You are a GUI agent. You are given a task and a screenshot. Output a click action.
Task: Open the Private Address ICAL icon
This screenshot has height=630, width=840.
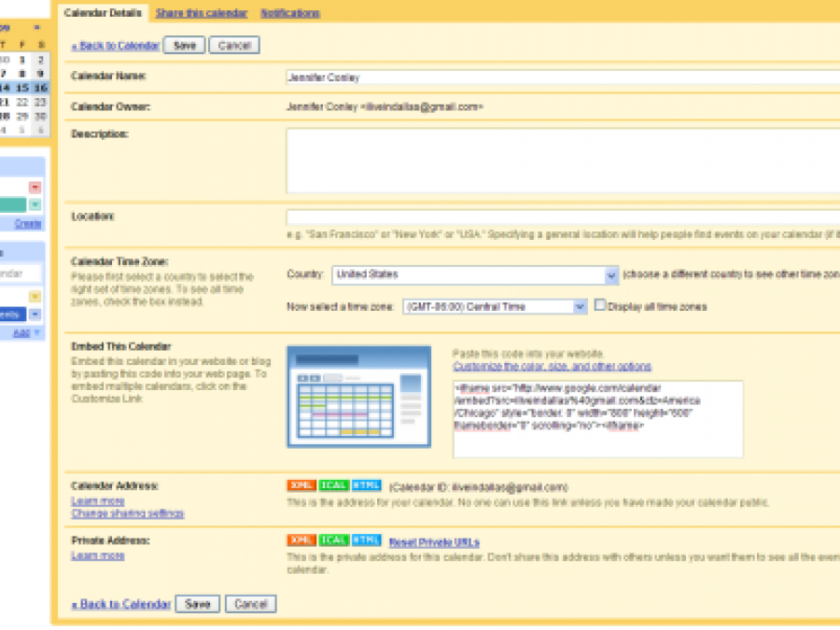point(334,540)
